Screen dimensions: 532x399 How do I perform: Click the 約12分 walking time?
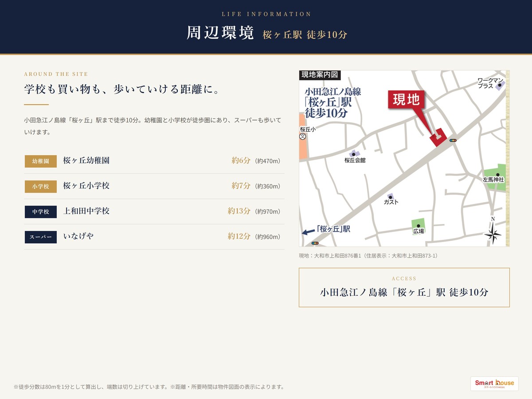pyautogui.click(x=239, y=236)
